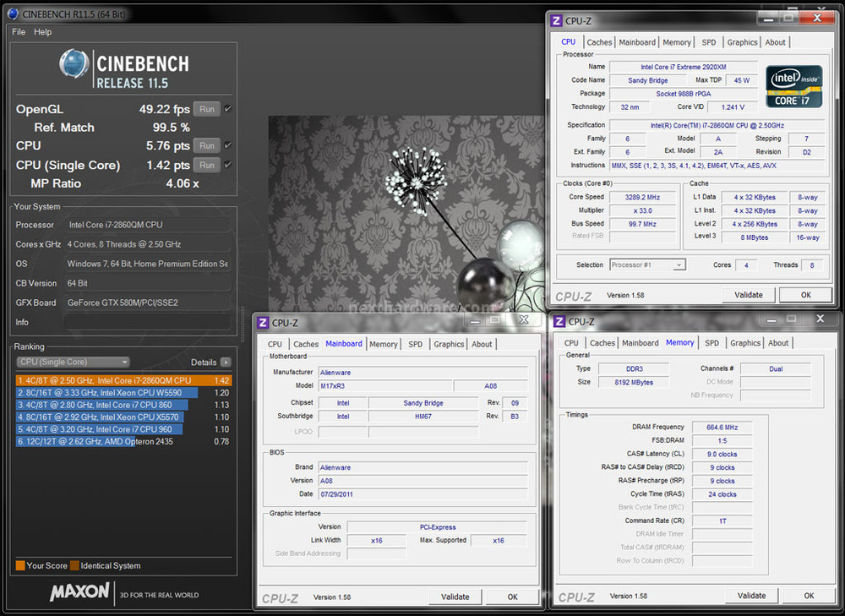845x616 pixels.
Task: Click the Model value M17xR3
Action: click(x=385, y=386)
